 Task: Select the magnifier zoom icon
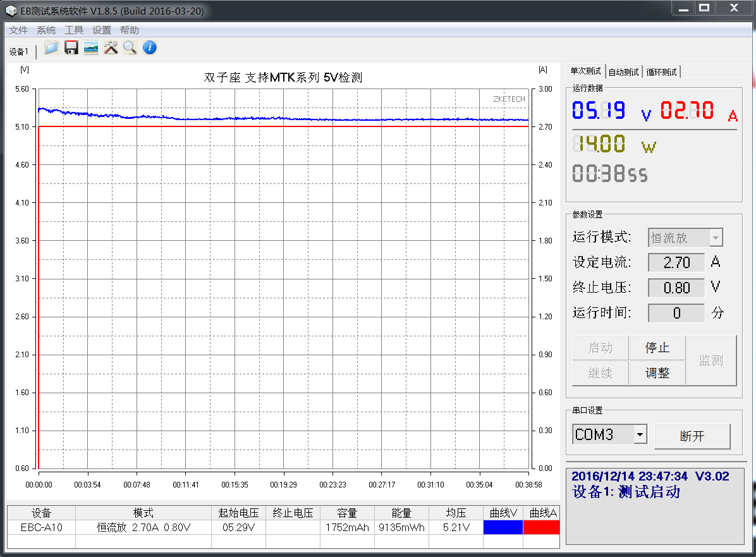click(x=130, y=47)
